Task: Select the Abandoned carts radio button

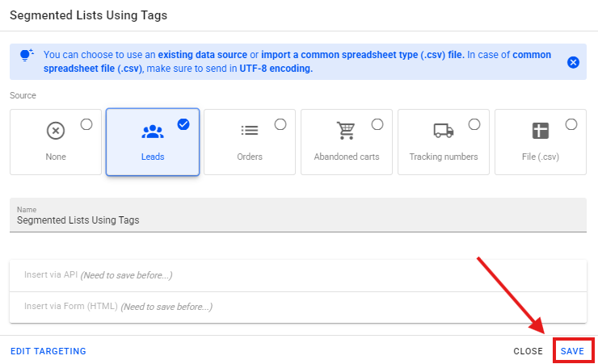Action: pos(377,124)
